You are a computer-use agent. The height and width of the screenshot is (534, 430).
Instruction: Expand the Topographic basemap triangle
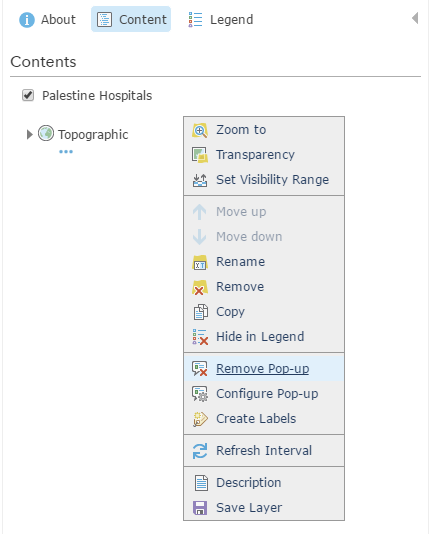click(30, 135)
